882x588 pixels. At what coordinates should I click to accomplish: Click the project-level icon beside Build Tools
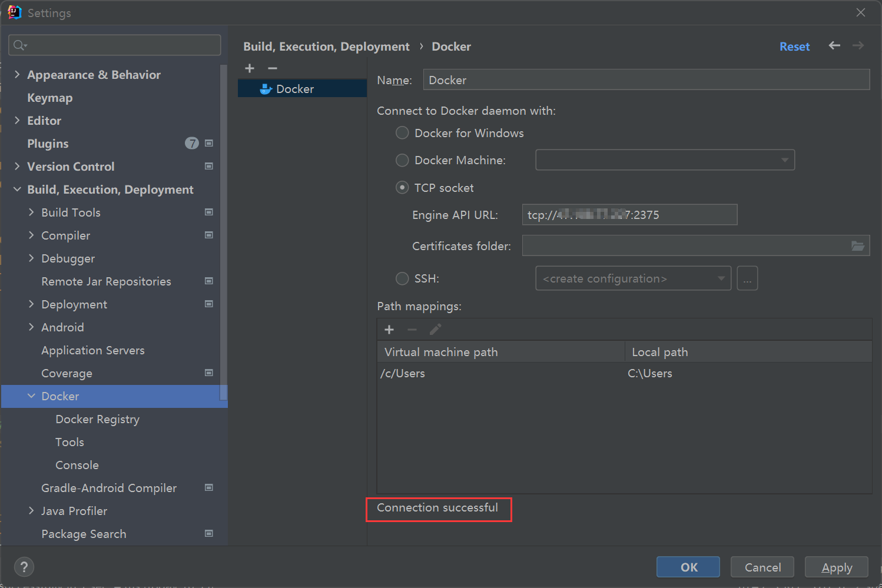point(208,212)
